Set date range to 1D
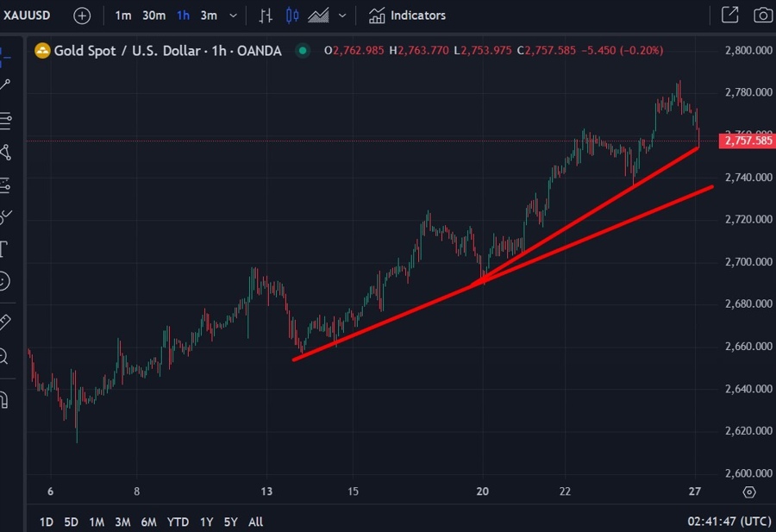Viewport: 776px width, 532px height. tap(46, 522)
